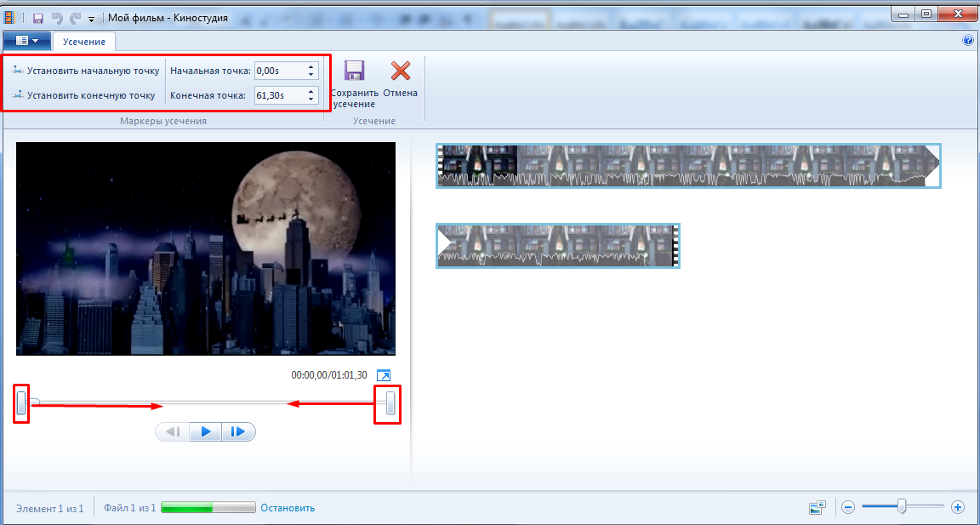Click the Мой фильм - Киностудия window title

pos(168,18)
